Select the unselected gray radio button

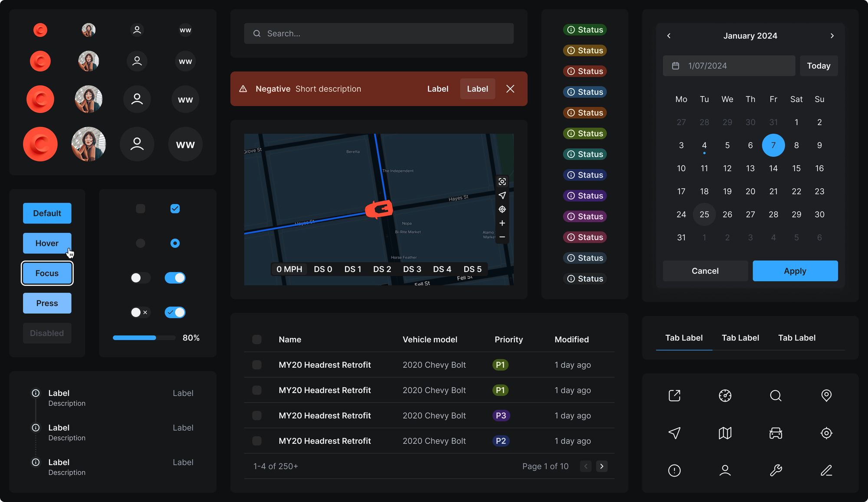141,243
